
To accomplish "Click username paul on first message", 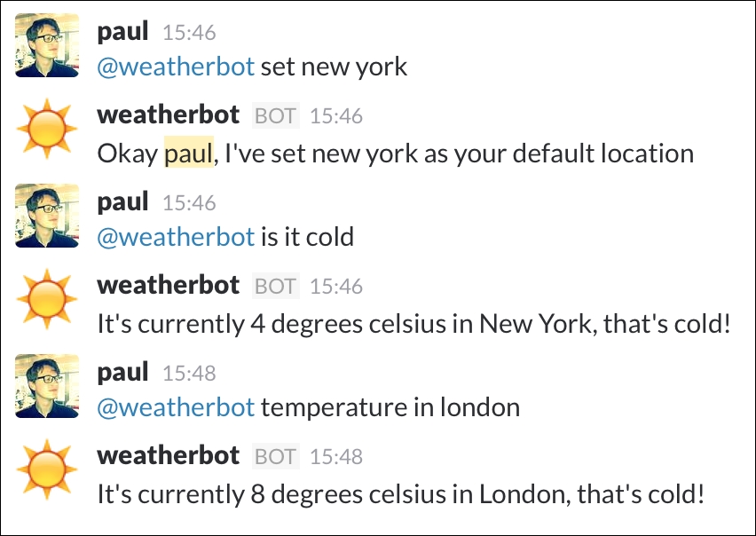I will coord(122,32).
